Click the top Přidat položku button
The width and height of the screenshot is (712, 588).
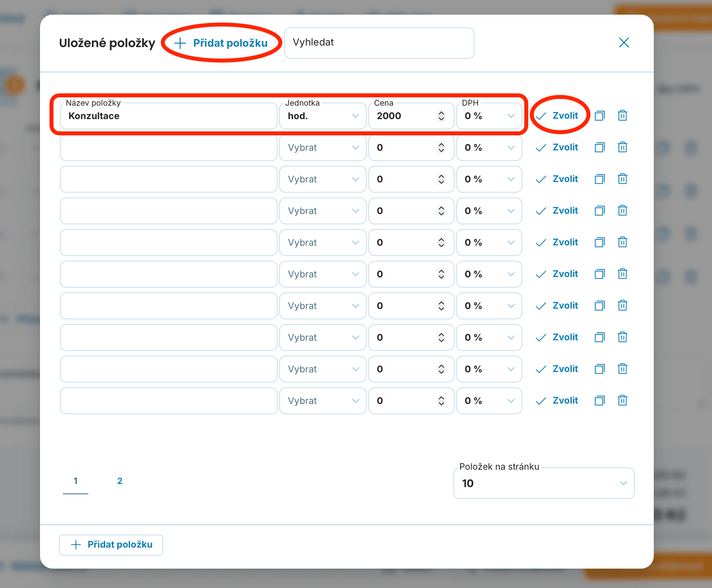[x=221, y=43]
